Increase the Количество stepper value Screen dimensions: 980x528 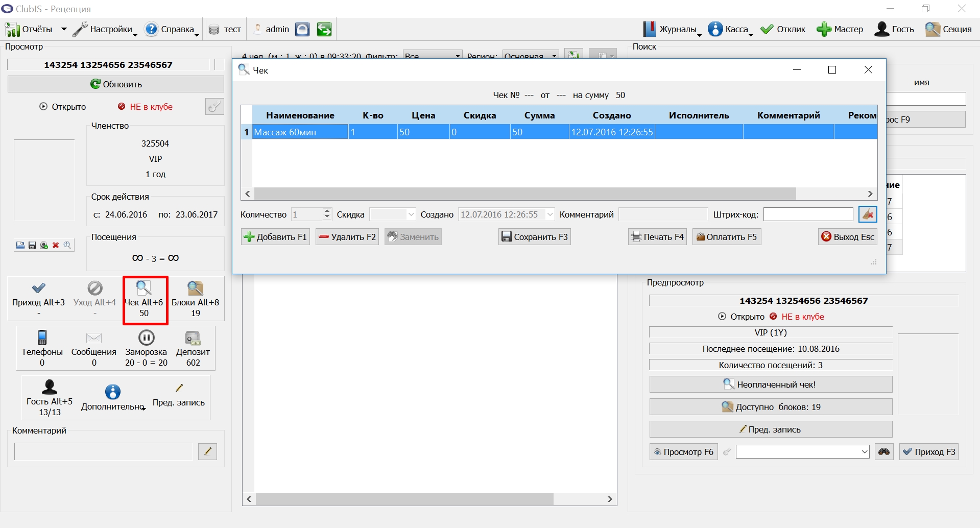(x=327, y=211)
